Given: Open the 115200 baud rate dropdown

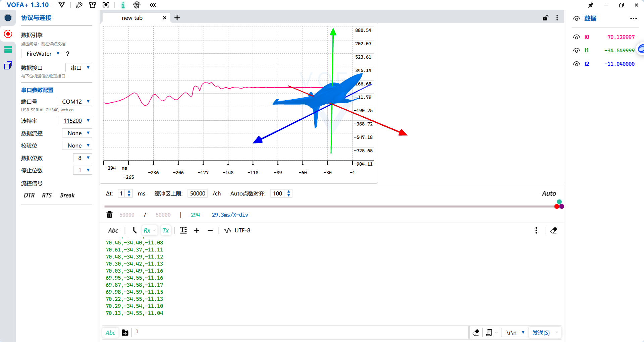Looking at the screenshot, I should click(x=75, y=121).
